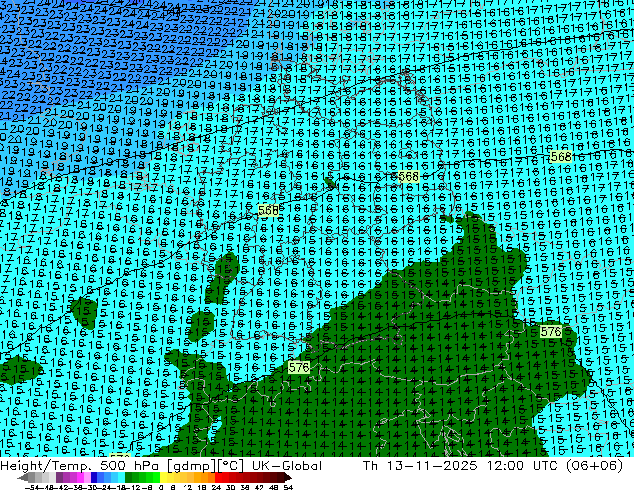
Task: Click the '[gdmp]' unit label
Action: click(190, 466)
